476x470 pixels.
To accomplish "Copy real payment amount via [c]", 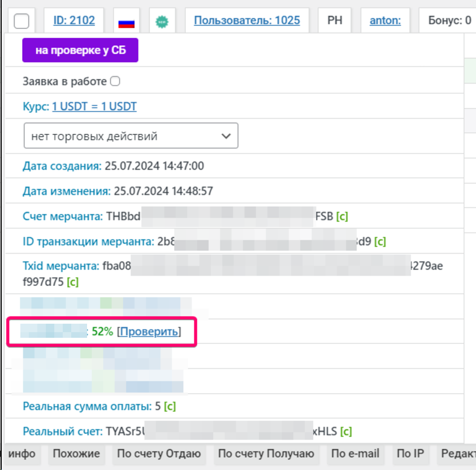I will click(170, 406).
